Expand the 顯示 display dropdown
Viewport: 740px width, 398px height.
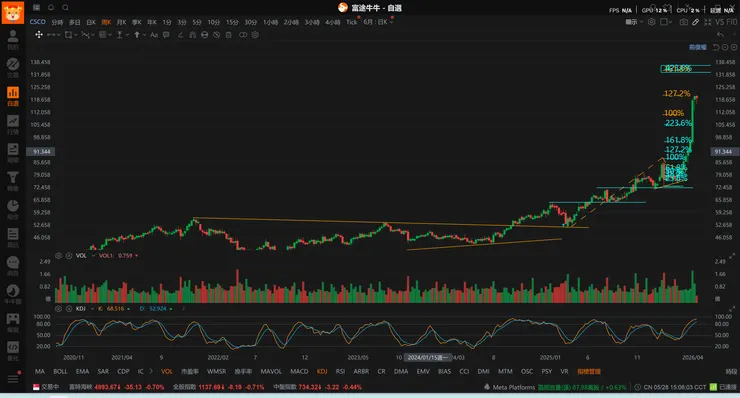click(x=634, y=22)
